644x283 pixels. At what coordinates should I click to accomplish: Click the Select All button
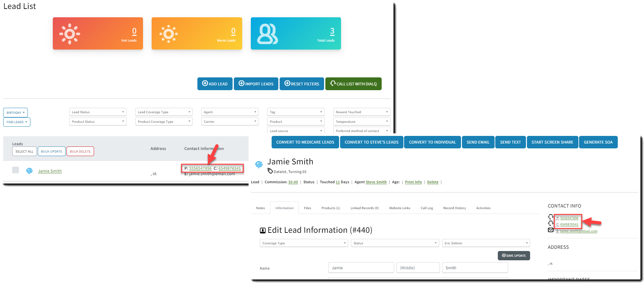(24, 151)
